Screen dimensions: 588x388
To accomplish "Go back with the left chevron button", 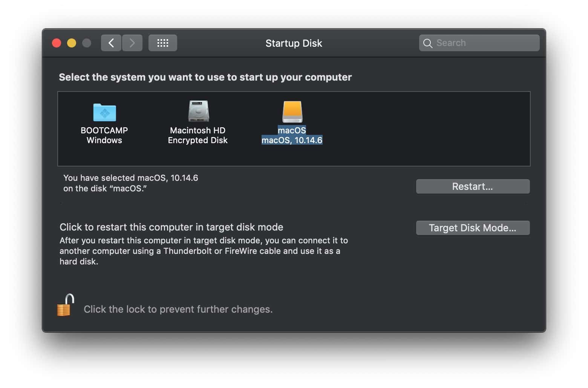I will point(111,43).
